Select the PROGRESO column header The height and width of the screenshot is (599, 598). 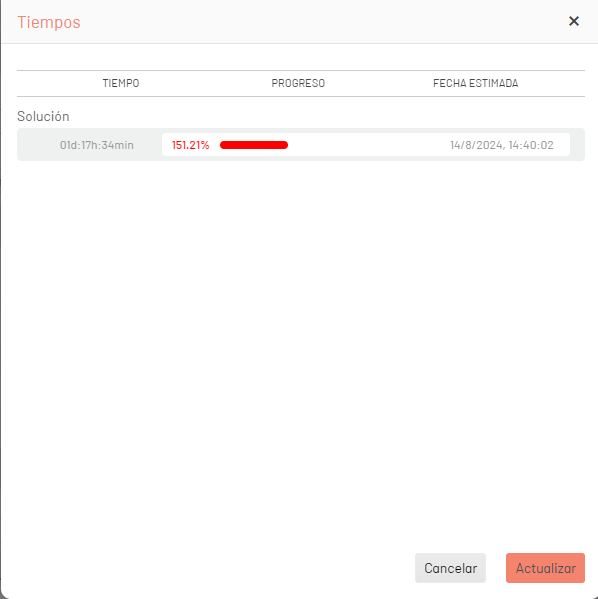[298, 83]
